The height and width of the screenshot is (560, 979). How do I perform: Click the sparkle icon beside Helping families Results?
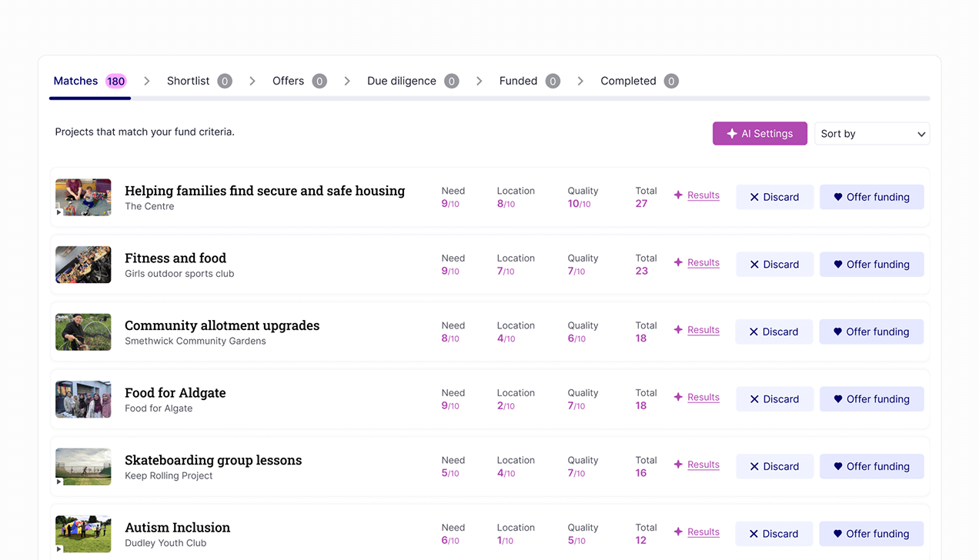click(x=678, y=195)
